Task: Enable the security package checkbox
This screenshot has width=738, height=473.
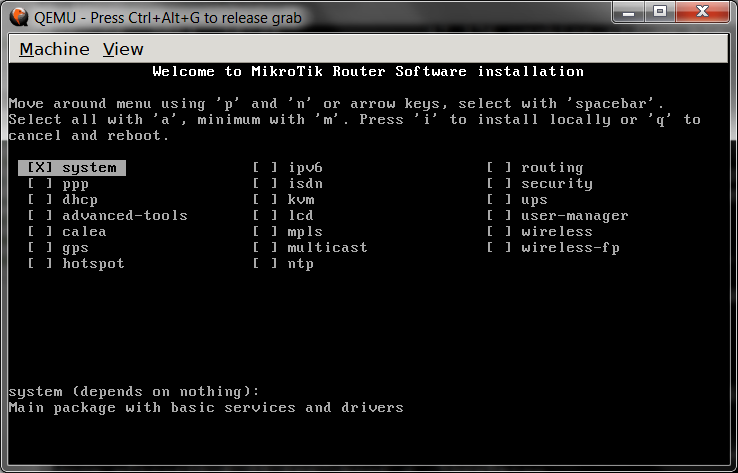Action: (499, 184)
